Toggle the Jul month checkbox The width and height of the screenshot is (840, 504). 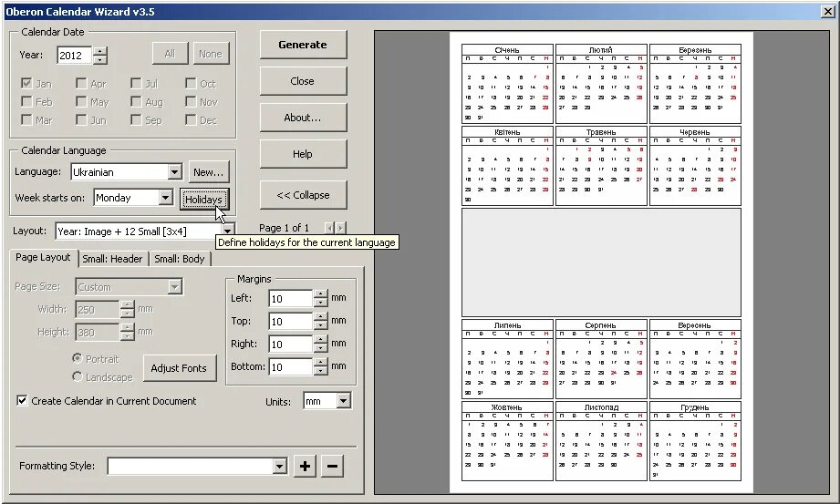[x=136, y=83]
